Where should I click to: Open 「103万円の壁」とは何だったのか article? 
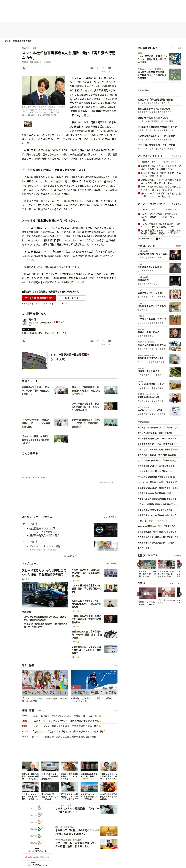point(152,59)
